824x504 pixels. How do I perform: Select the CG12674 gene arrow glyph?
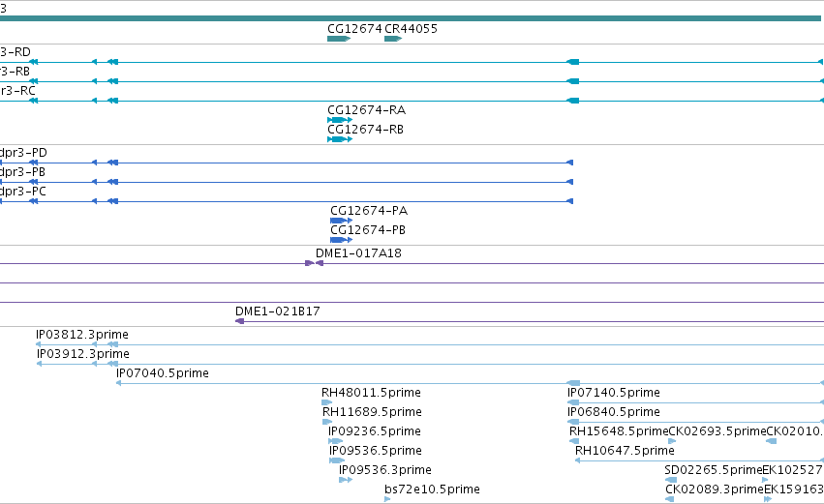(339, 39)
